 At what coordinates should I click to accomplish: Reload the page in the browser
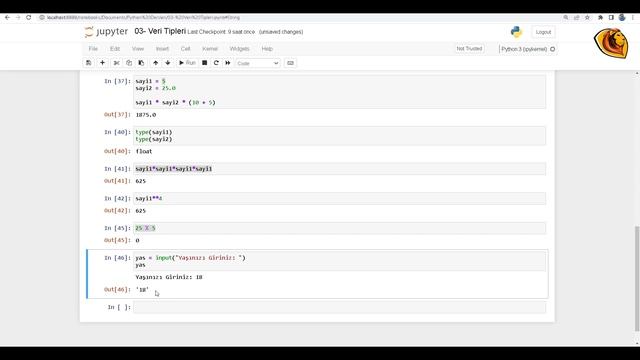[x=29, y=18]
